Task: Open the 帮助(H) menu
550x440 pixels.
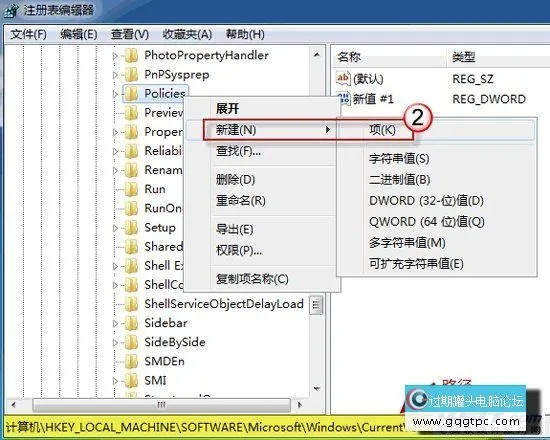Action: tap(245, 34)
